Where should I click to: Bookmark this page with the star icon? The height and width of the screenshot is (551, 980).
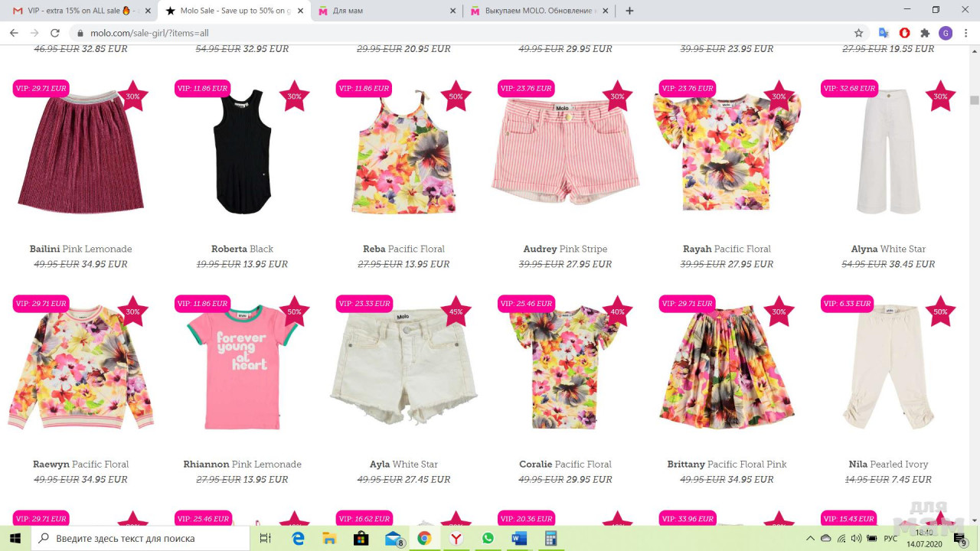click(x=858, y=33)
